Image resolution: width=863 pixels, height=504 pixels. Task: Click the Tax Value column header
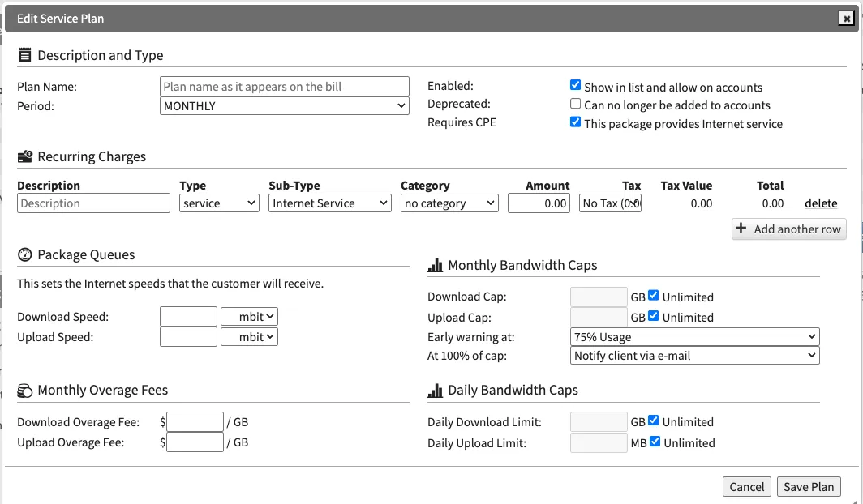click(686, 186)
